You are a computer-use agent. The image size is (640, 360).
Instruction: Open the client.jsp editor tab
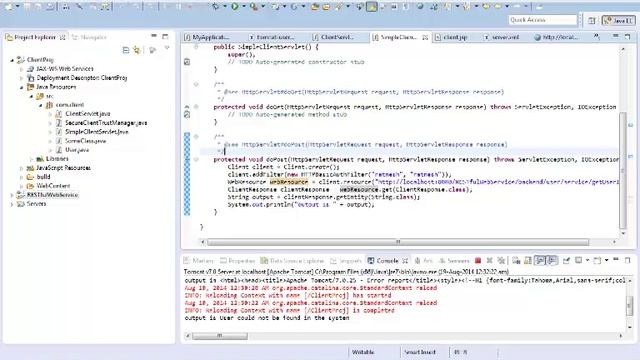click(x=451, y=37)
